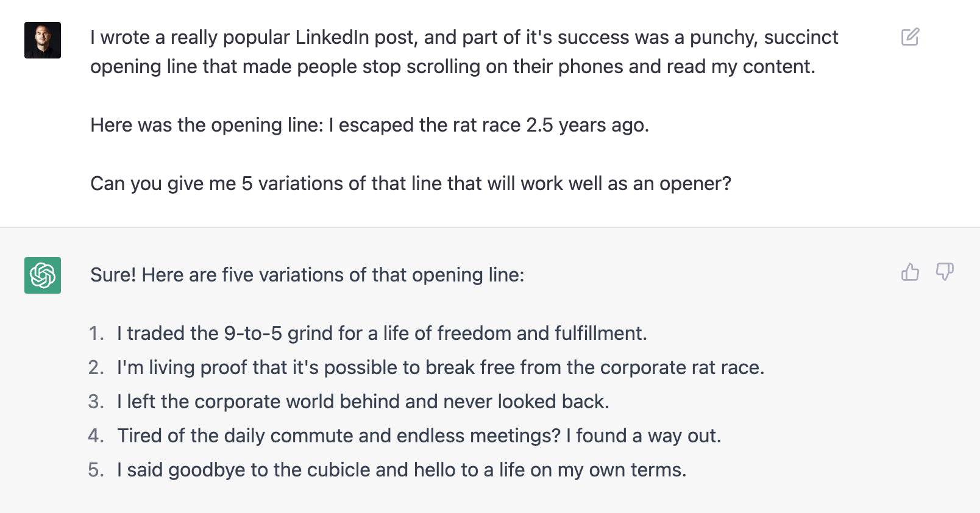Click the "never looked back" variation line
The width and height of the screenshot is (980, 513).
click(363, 402)
